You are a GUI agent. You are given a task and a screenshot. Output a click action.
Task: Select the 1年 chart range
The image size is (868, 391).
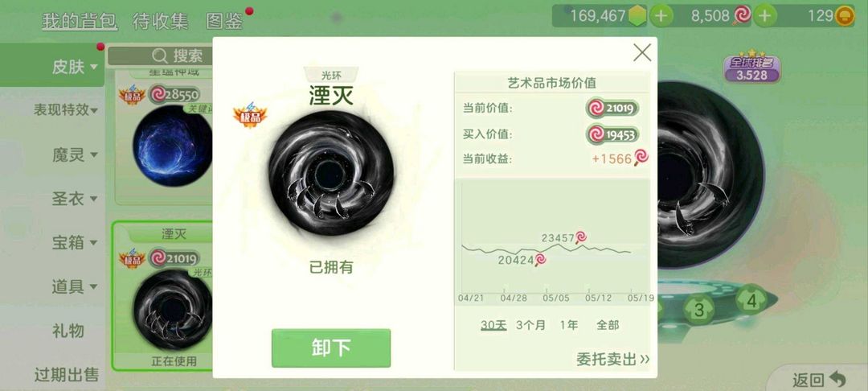[568, 325]
